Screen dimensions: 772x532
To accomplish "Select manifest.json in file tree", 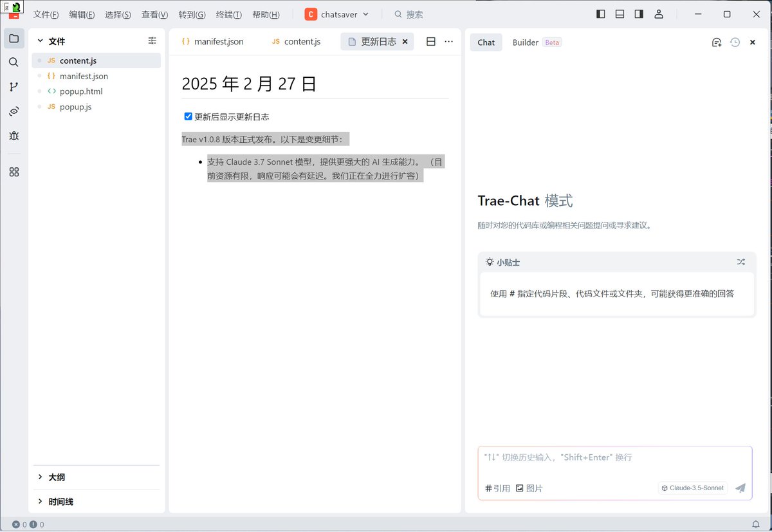I will [x=96, y=76].
